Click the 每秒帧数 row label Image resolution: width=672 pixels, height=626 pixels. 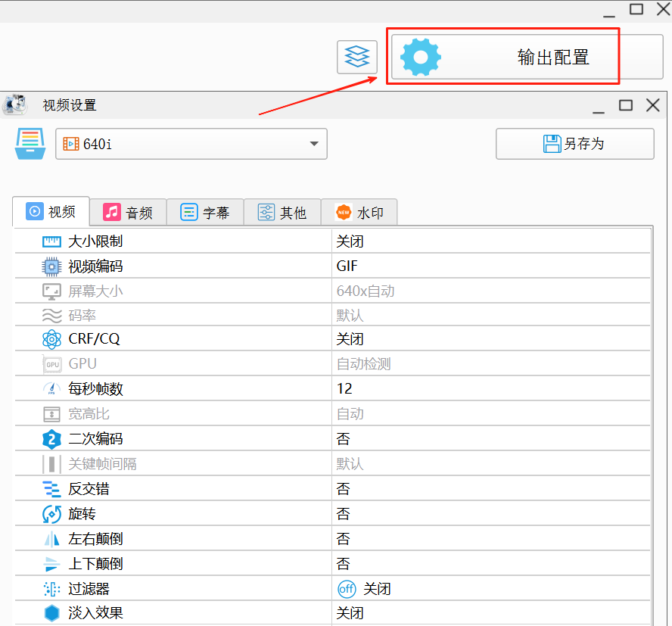pyautogui.click(x=95, y=389)
